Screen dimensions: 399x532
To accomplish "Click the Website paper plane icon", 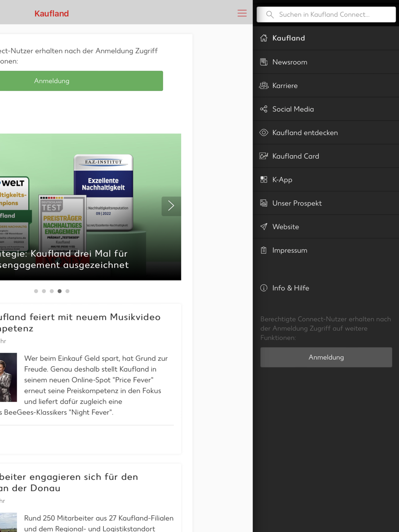I will click(264, 227).
